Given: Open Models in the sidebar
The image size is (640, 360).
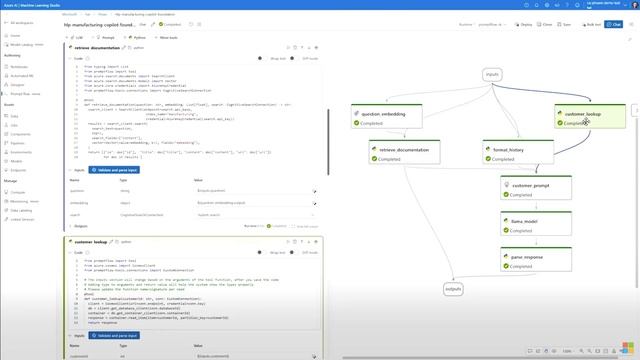Looking at the screenshot, I should point(16,161).
